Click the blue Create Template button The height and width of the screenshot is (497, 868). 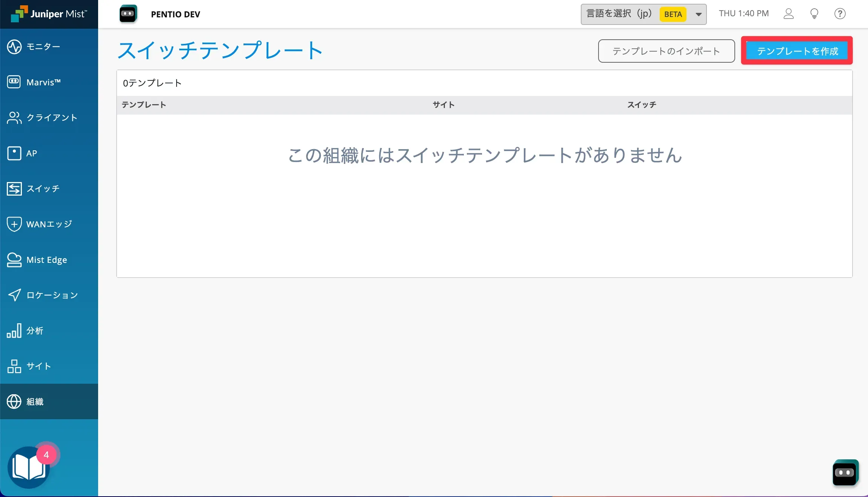(797, 51)
